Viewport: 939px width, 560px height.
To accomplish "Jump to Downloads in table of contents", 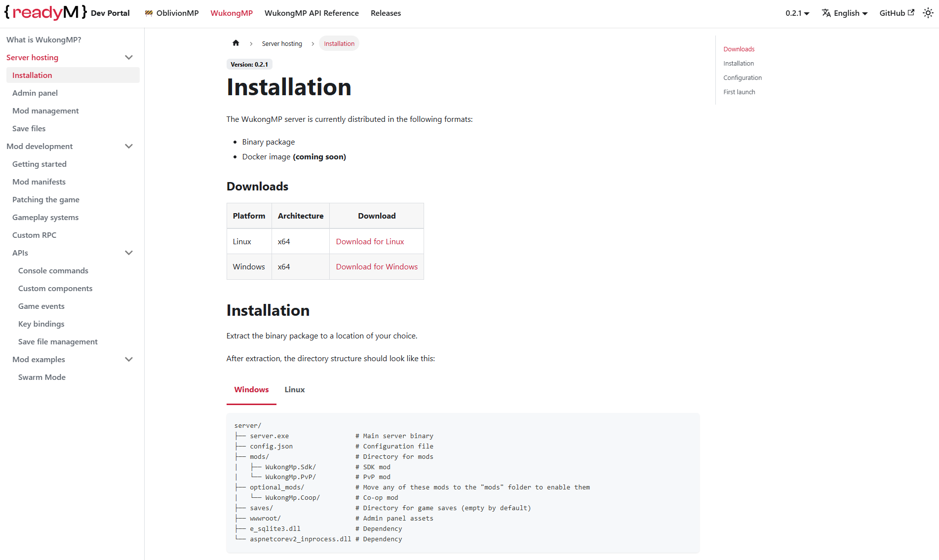I will pyautogui.click(x=739, y=49).
